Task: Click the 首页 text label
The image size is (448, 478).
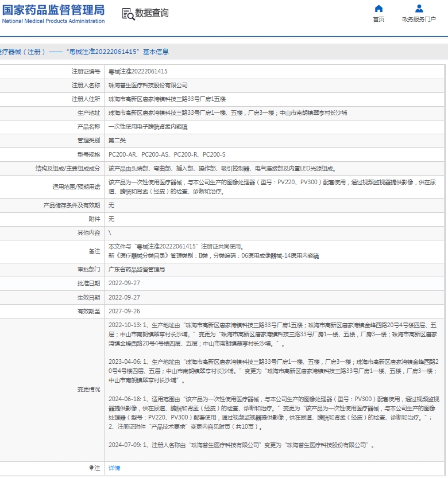Action: tap(379, 19)
